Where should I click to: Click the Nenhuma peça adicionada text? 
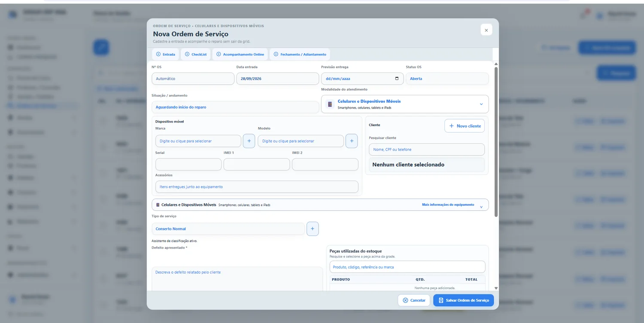(435, 288)
